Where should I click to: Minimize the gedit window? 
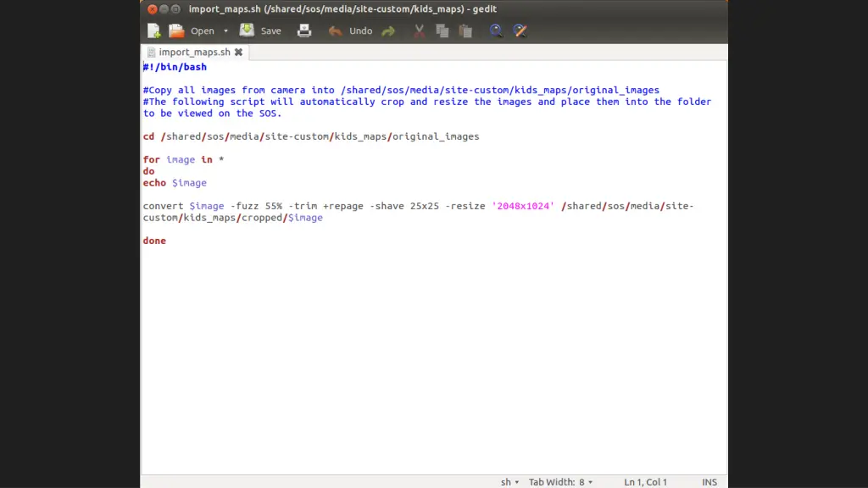[x=164, y=8]
